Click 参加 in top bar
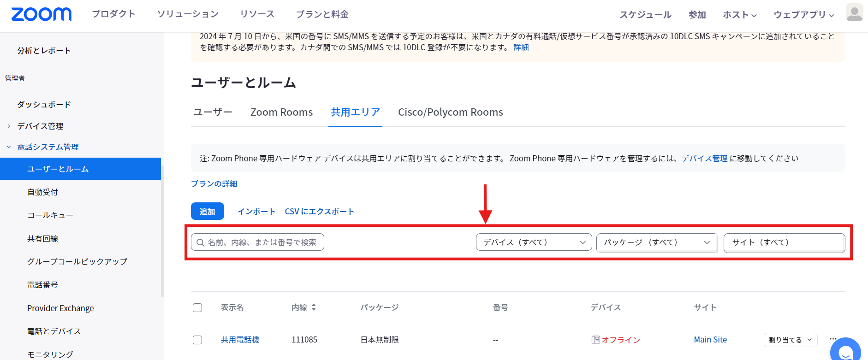 (697, 15)
